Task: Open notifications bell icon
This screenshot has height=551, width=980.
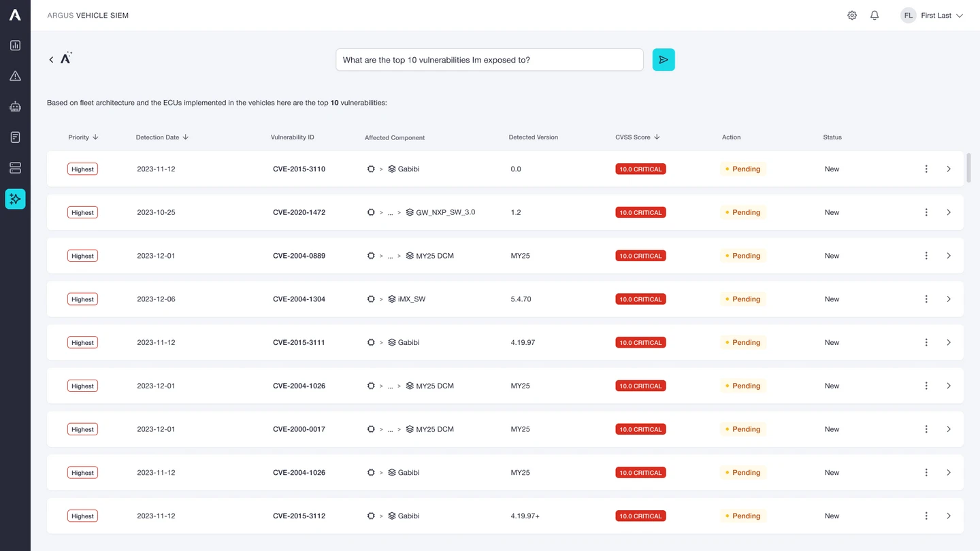Action: pos(875,15)
